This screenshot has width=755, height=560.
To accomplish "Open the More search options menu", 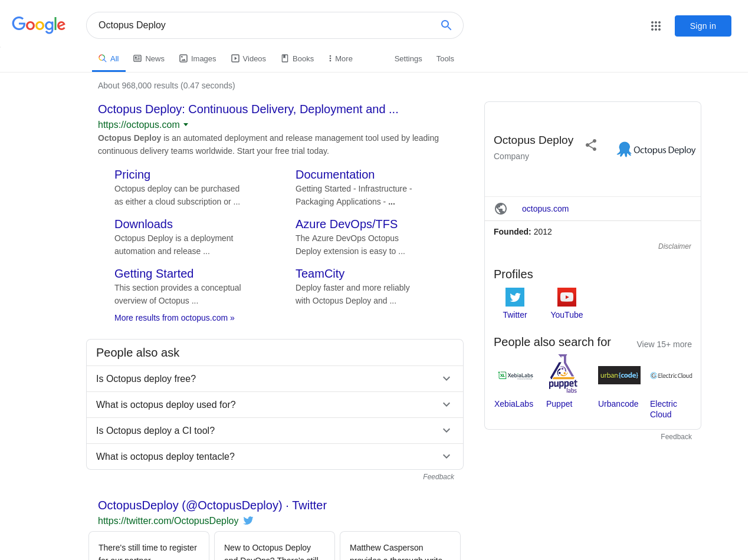I will coord(341,59).
